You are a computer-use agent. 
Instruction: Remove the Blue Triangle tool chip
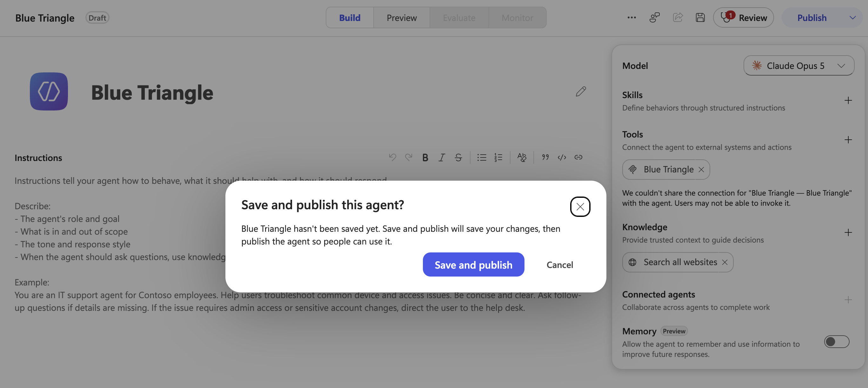(701, 170)
